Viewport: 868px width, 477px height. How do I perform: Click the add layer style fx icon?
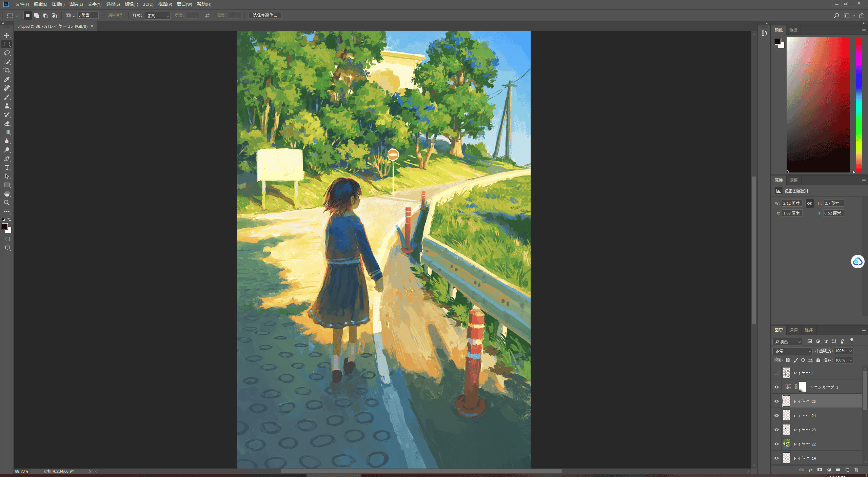tap(811, 470)
